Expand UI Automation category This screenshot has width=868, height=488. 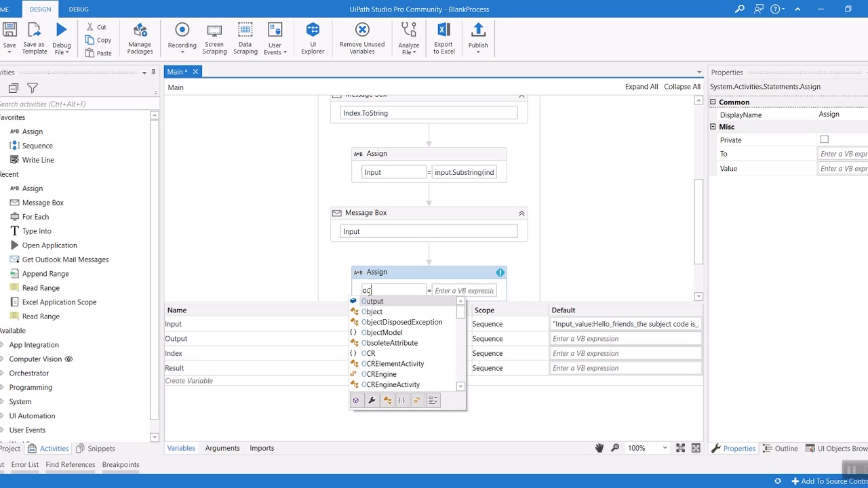pos(3,416)
